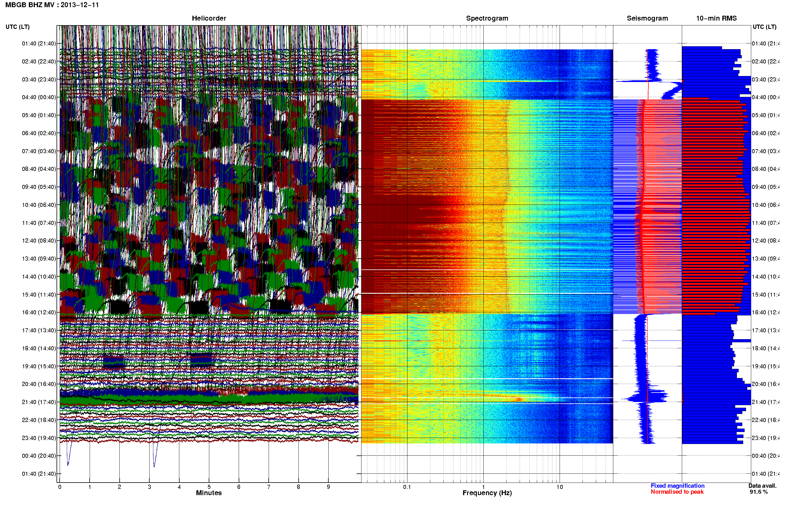This screenshot has height=508, width=812.
Task: Click the Seismogram panel heading
Action: (647, 18)
